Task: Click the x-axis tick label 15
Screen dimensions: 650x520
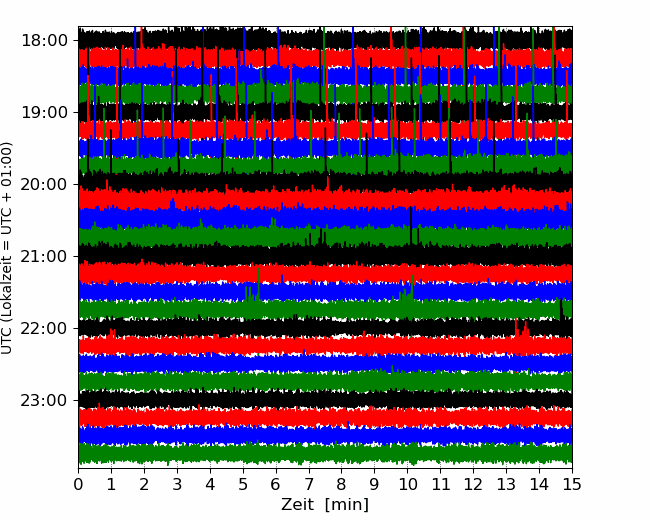Action: (x=572, y=484)
